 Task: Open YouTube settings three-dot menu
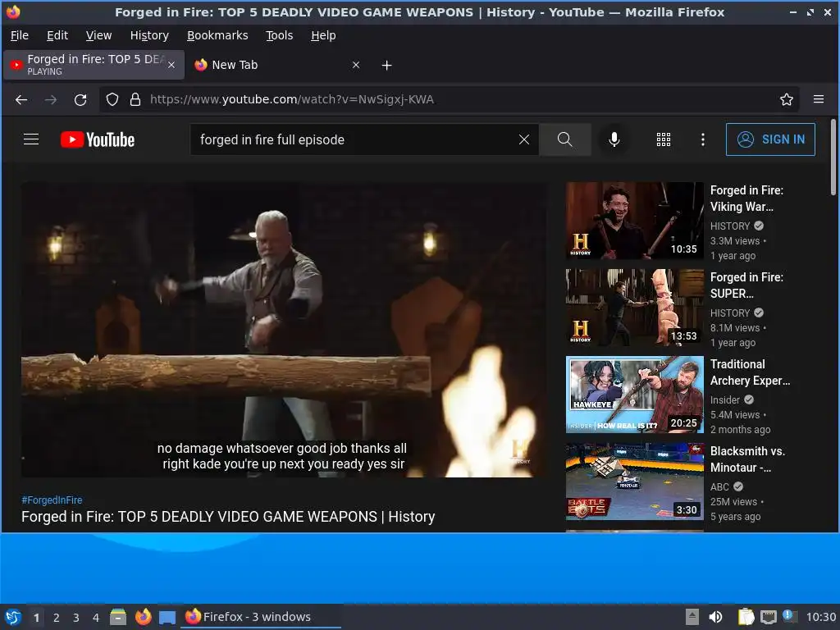[703, 139]
